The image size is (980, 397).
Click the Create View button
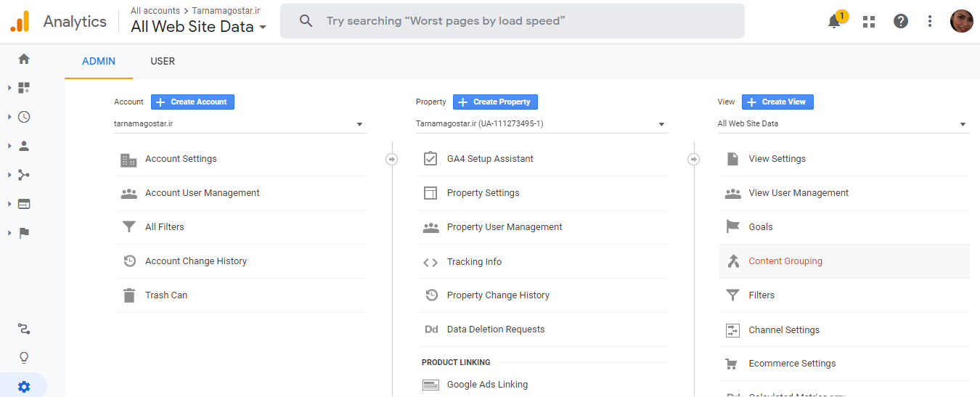[x=777, y=102]
